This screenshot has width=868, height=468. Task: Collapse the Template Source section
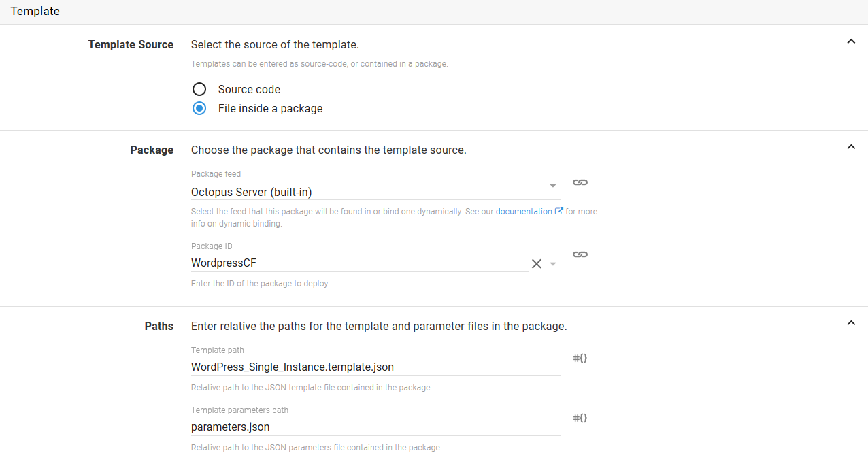(850, 41)
